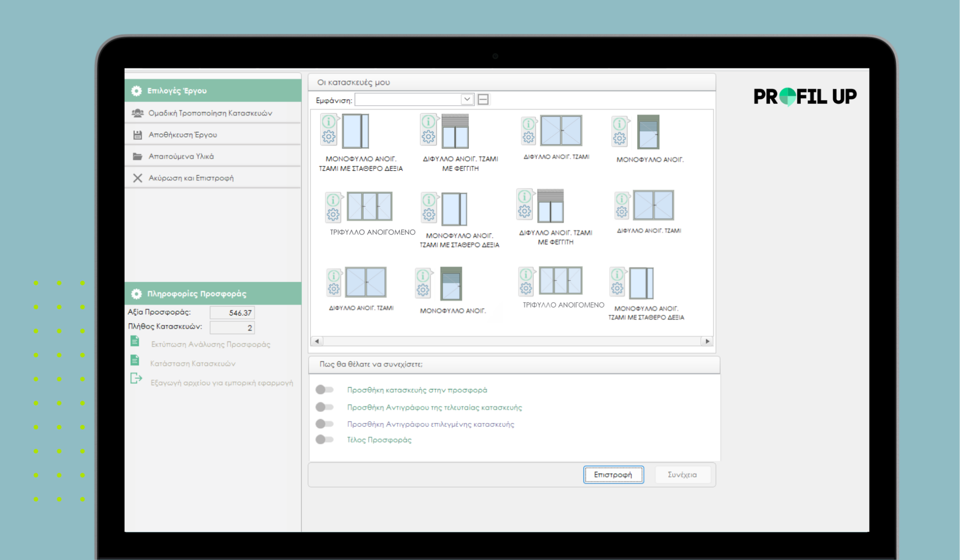The image size is (960, 560).
Task: Enable Προσθήκη Αντιγράφου της τελευταίας κατασκευής switch
Action: pos(325,407)
